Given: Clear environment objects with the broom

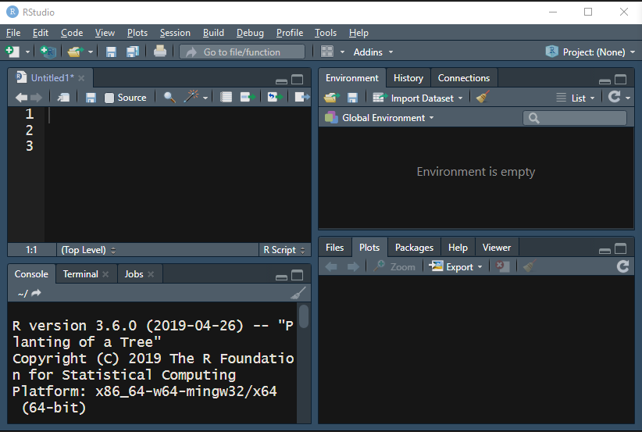Looking at the screenshot, I should (483, 98).
